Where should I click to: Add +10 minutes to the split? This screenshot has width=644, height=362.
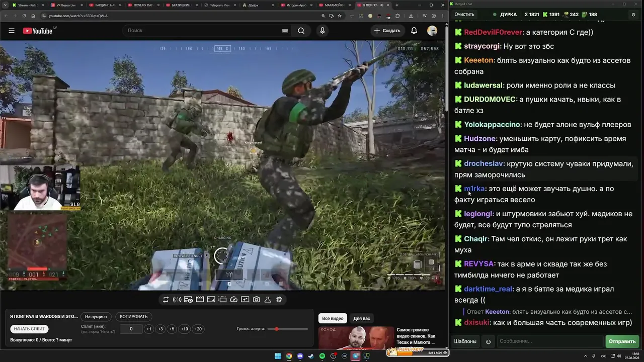coord(185,329)
